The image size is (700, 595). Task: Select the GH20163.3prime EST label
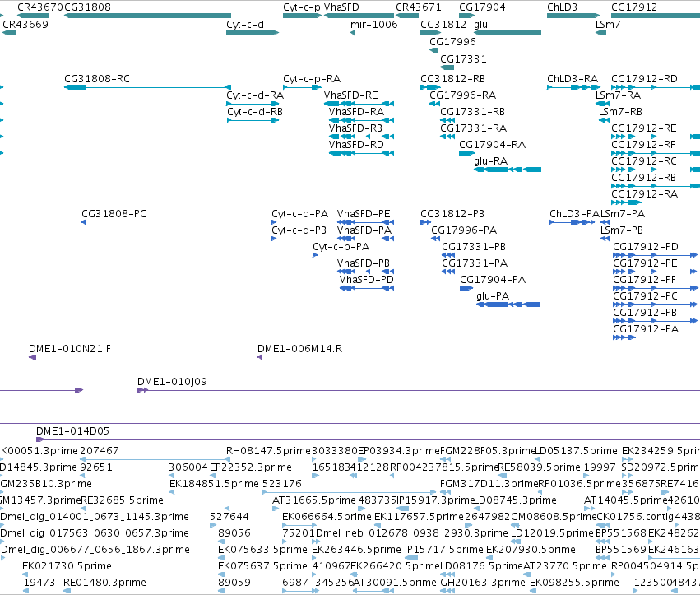(x=482, y=583)
